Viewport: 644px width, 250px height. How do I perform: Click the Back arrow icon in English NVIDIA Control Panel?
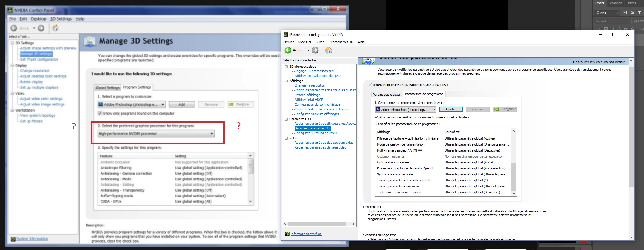pyautogui.click(x=14, y=28)
